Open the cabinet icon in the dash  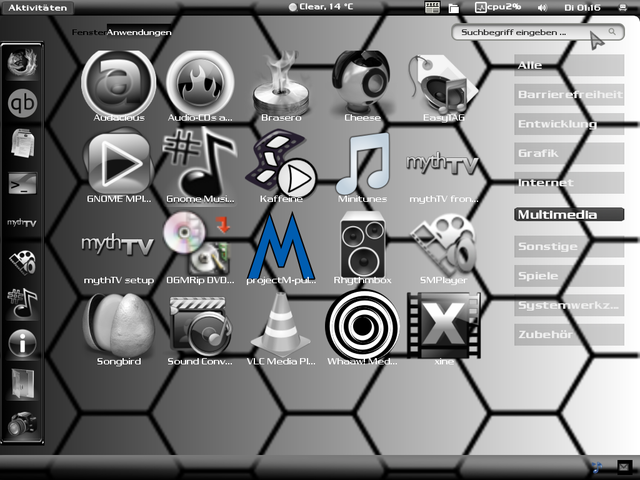click(22, 383)
